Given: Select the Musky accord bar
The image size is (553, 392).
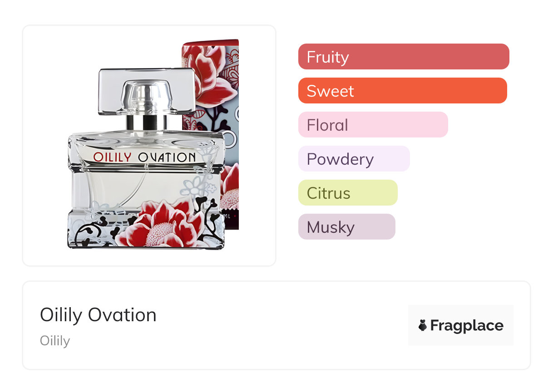Looking at the screenshot, I should pos(346,227).
